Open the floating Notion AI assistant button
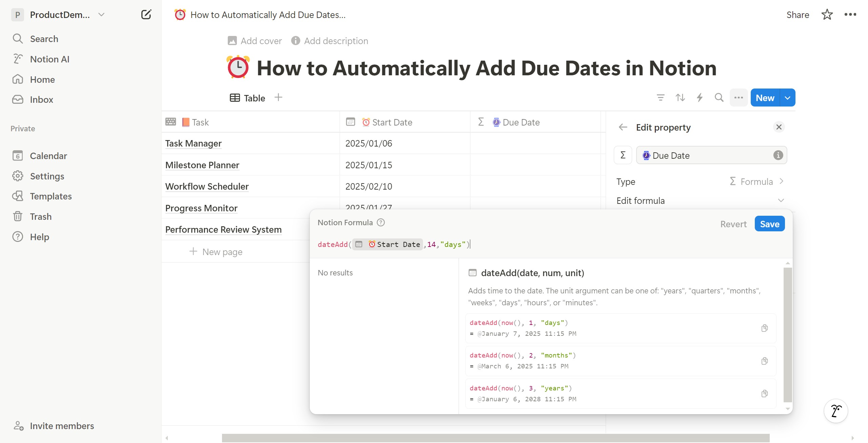The height and width of the screenshot is (443, 868). tap(836, 411)
